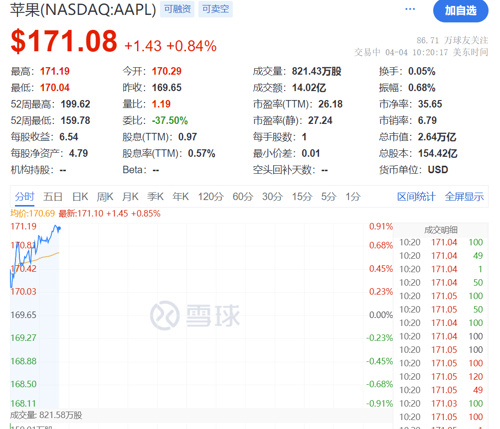This screenshot has width=500, height=429.
Task: Open 区间统计 range statistics link
Action: [x=416, y=197]
